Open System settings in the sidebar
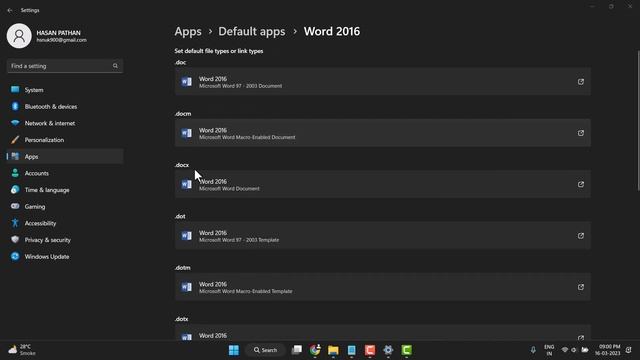This screenshot has height=360, width=640. [65, 90]
